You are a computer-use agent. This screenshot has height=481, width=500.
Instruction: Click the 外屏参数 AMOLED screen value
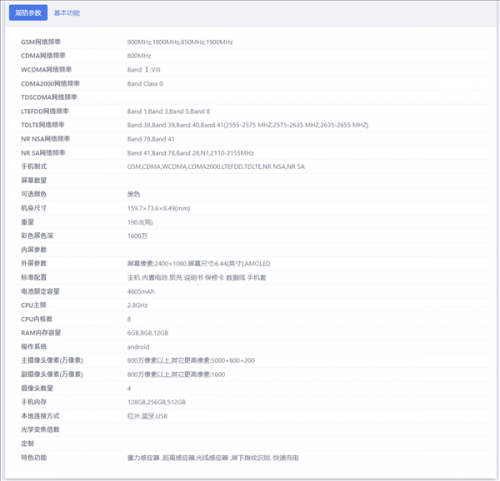(x=199, y=264)
